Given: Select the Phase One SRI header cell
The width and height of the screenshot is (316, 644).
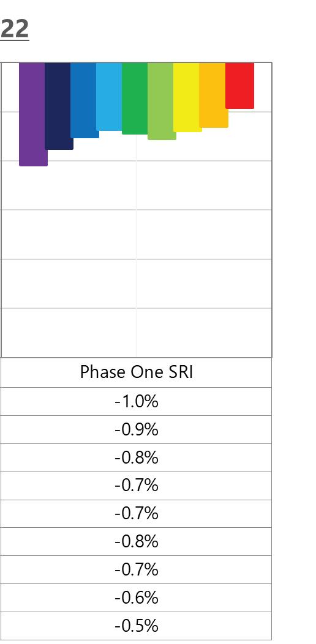Looking at the screenshot, I should tap(136, 372).
